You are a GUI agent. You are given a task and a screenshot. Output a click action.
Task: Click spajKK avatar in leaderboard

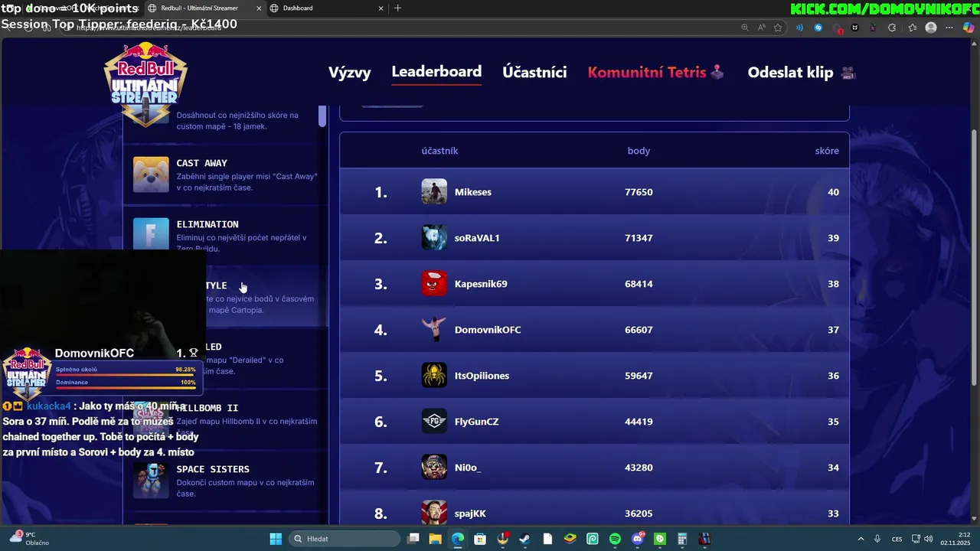point(434,512)
